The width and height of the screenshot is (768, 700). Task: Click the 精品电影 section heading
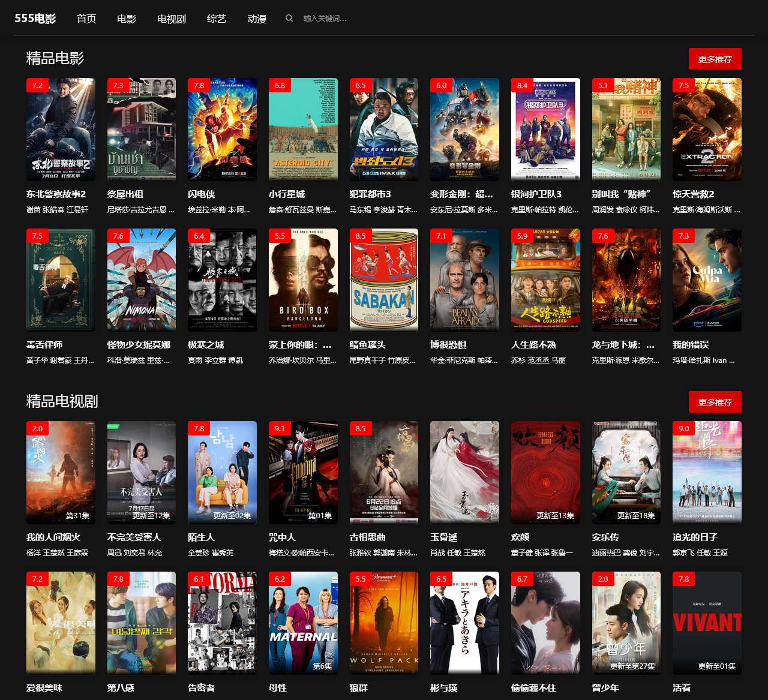[x=55, y=58]
